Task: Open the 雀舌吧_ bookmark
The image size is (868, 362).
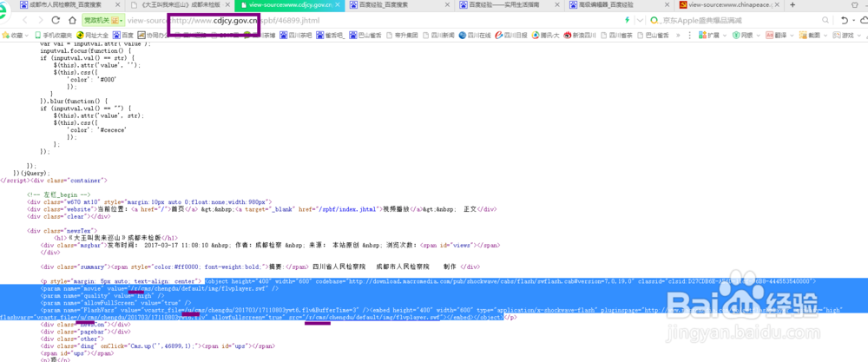Action: coord(330,35)
